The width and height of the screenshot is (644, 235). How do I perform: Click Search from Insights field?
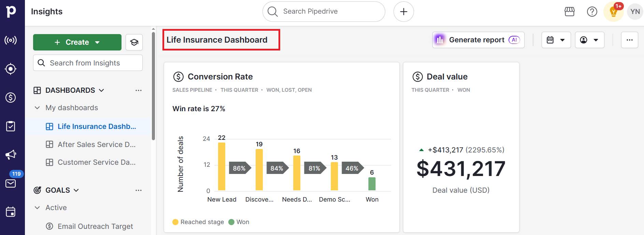(x=88, y=63)
